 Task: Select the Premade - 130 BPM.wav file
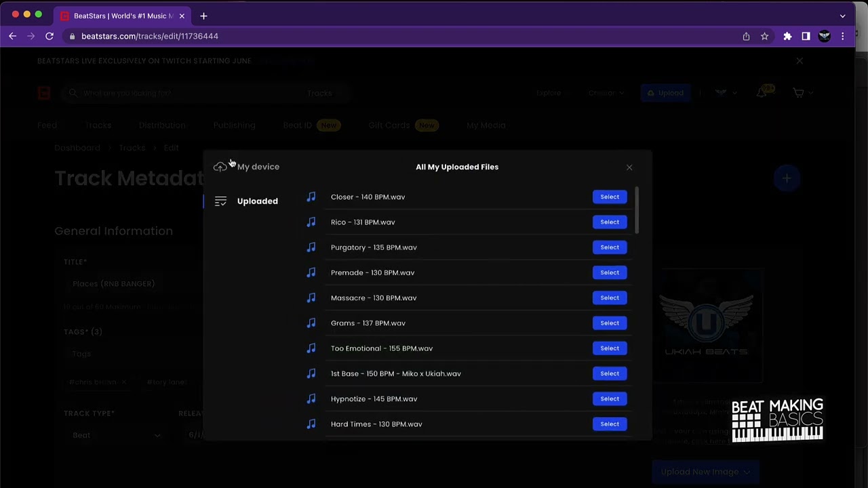coord(610,272)
